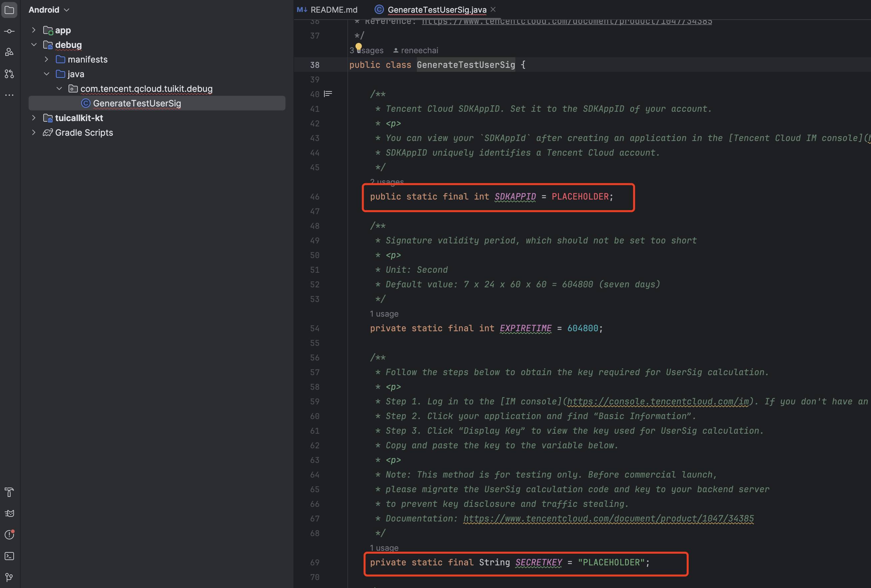
Task: Select GenerateTestUserSig in the project tree
Action: click(x=137, y=103)
